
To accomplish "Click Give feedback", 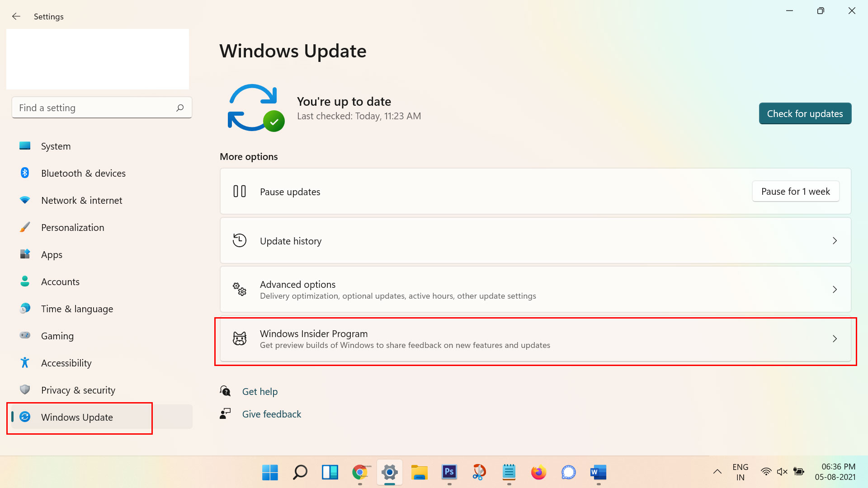I will (x=271, y=414).
